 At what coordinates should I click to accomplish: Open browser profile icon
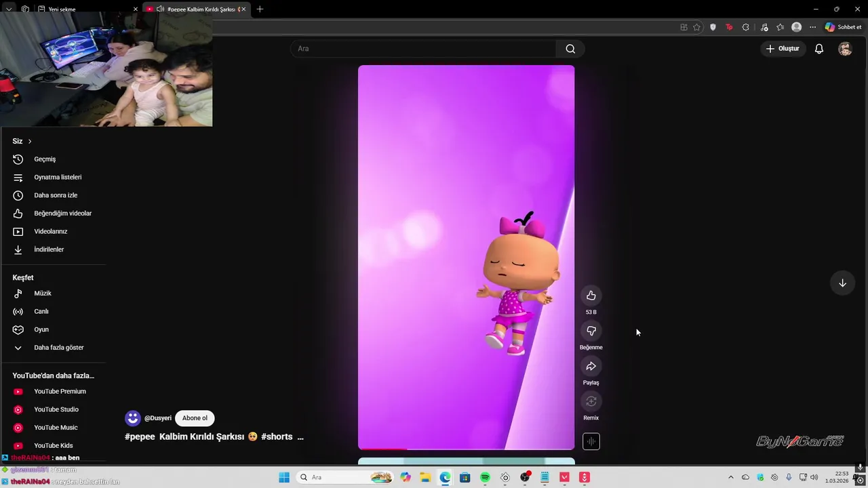point(797,27)
